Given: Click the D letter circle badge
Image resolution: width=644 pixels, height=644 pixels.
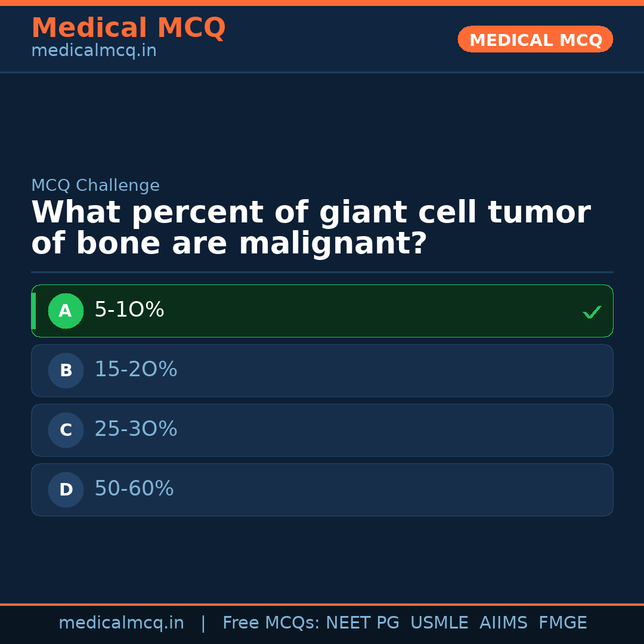Looking at the screenshot, I should (66, 490).
